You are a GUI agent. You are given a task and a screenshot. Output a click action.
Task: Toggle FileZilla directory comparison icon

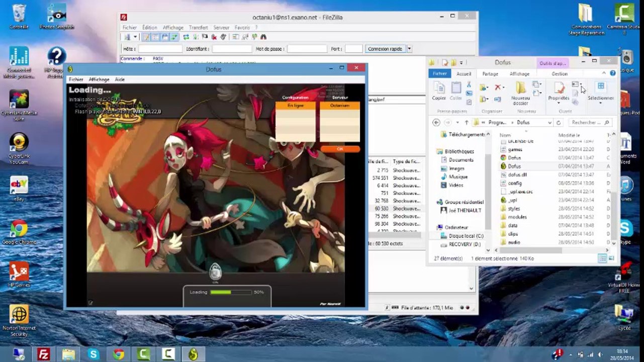[x=245, y=37]
